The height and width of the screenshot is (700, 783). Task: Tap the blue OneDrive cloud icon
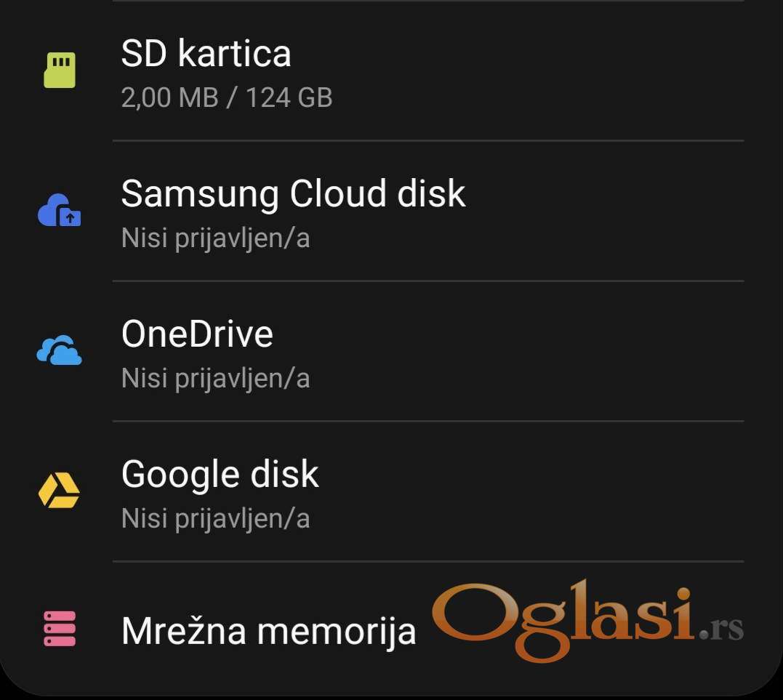click(60, 350)
